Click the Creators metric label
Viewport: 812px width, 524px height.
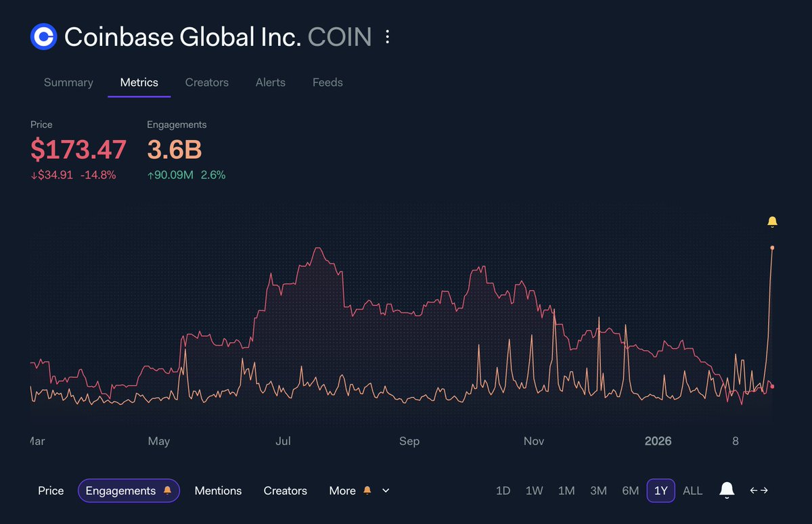pos(285,490)
